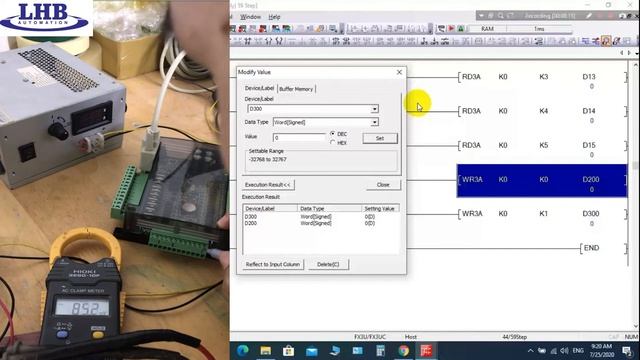The width and height of the screenshot is (640, 360).
Task: Click the END instruction in ladder
Action: pos(591,248)
